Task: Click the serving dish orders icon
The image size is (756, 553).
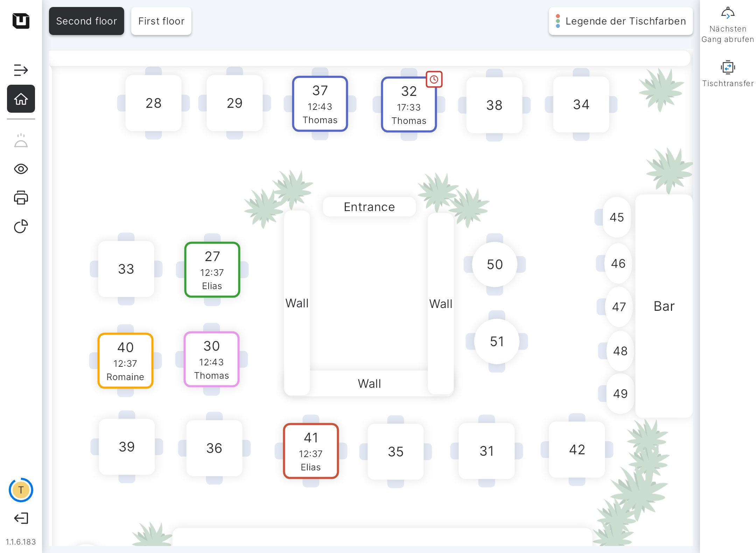Action: [21, 141]
